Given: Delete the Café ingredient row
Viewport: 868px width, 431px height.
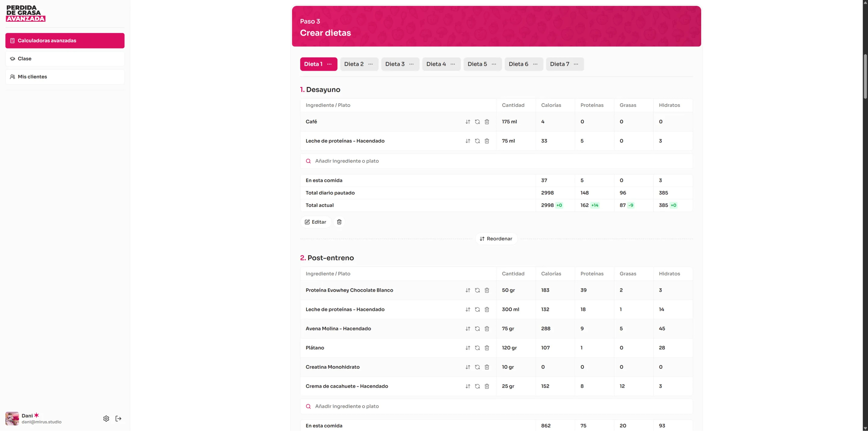Looking at the screenshot, I should click(487, 122).
